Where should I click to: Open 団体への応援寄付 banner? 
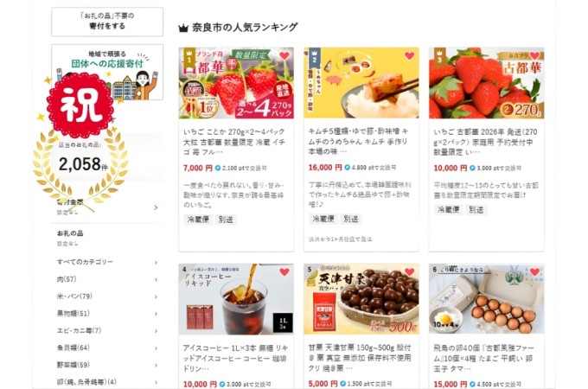[x=107, y=72]
